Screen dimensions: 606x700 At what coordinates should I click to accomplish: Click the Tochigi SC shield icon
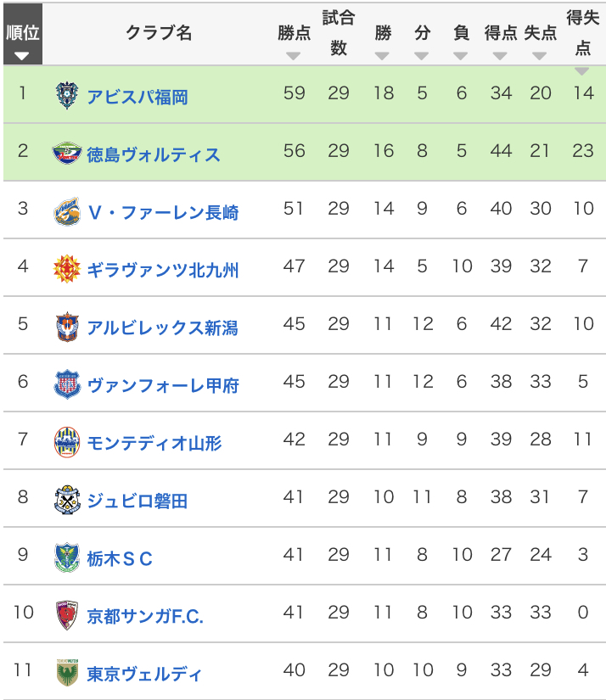click(67, 557)
